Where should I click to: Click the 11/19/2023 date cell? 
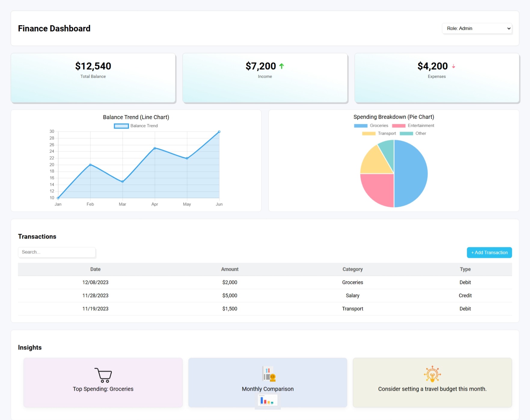[x=95, y=309]
